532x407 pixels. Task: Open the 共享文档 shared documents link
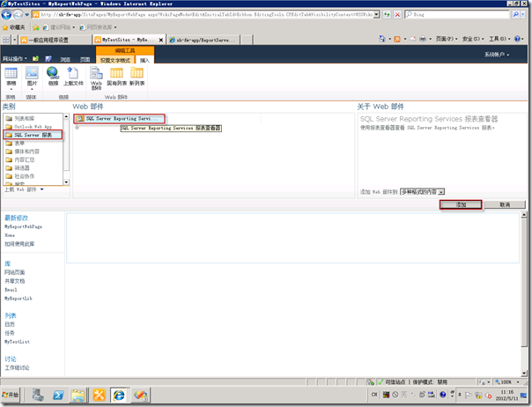click(x=15, y=281)
